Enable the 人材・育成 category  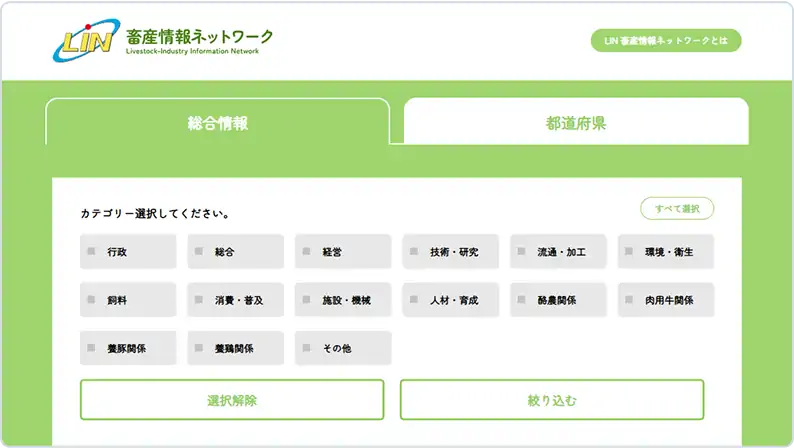(414, 300)
